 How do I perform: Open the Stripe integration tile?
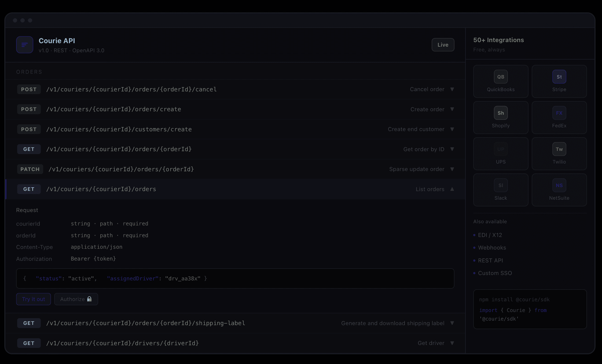pyautogui.click(x=559, y=81)
